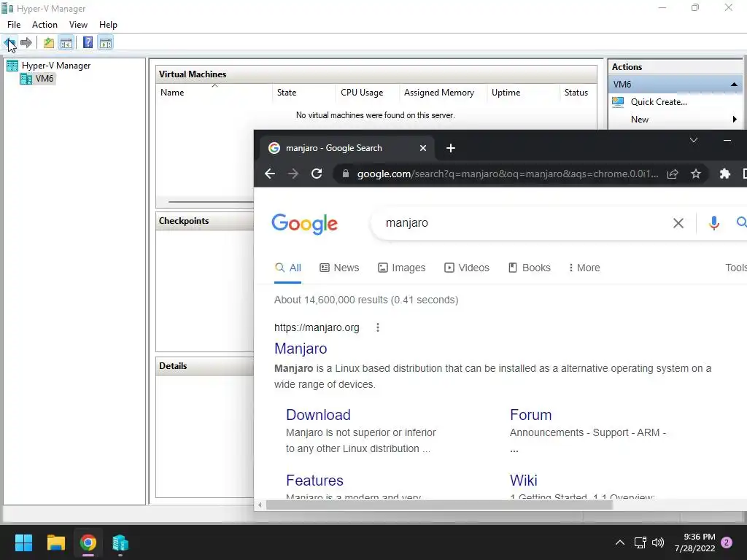The height and width of the screenshot is (560, 747).
Task: Open the Manjaro search result title link
Action: (x=301, y=349)
